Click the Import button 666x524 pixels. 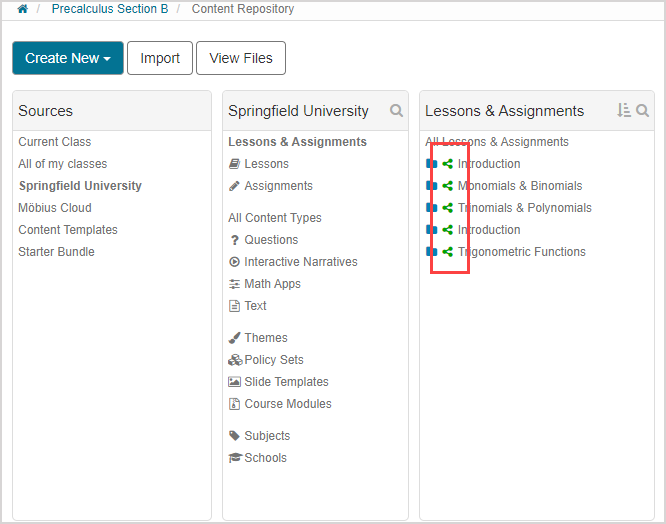(160, 58)
